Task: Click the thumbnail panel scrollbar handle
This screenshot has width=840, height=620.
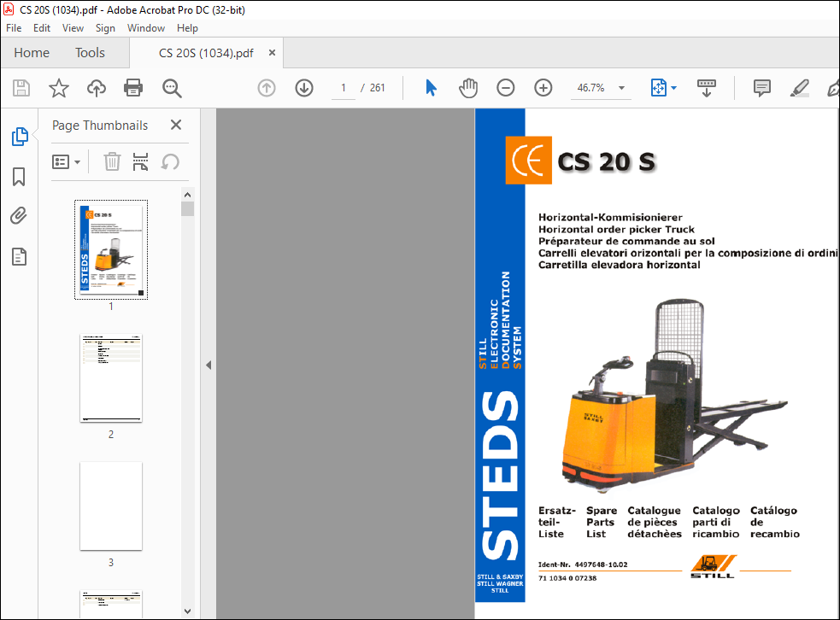Action: click(x=187, y=208)
